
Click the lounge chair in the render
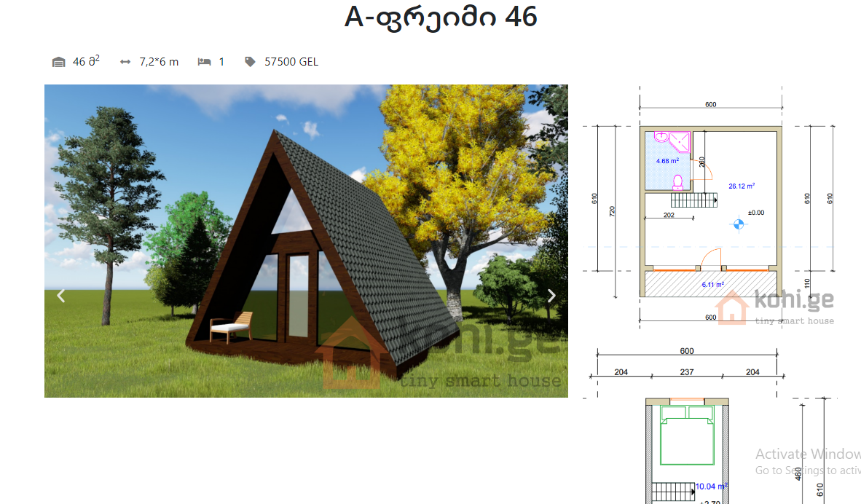pos(231,327)
